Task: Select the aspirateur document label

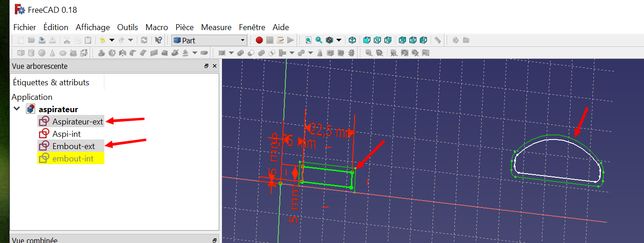Action: [58, 109]
